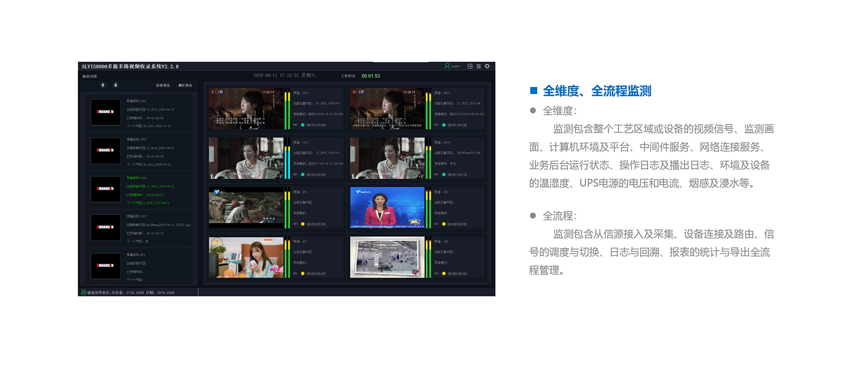868x366 pixels.
Task: Click the SDI2 video preview in grid
Action: tap(387, 108)
